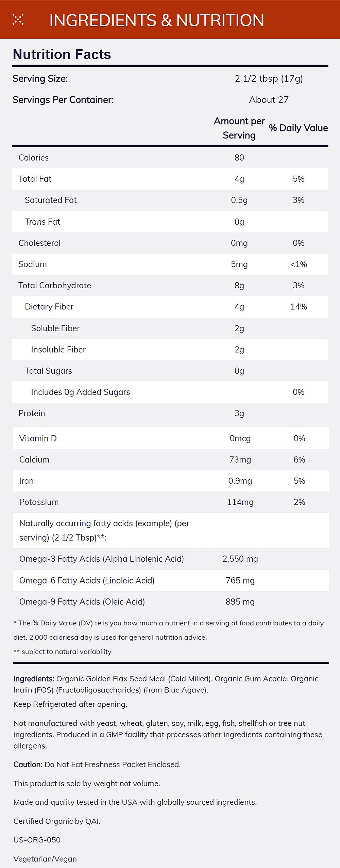Click the Dietary Fiber row label
Image resolution: width=340 pixels, height=868 pixels.
[x=49, y=307]
